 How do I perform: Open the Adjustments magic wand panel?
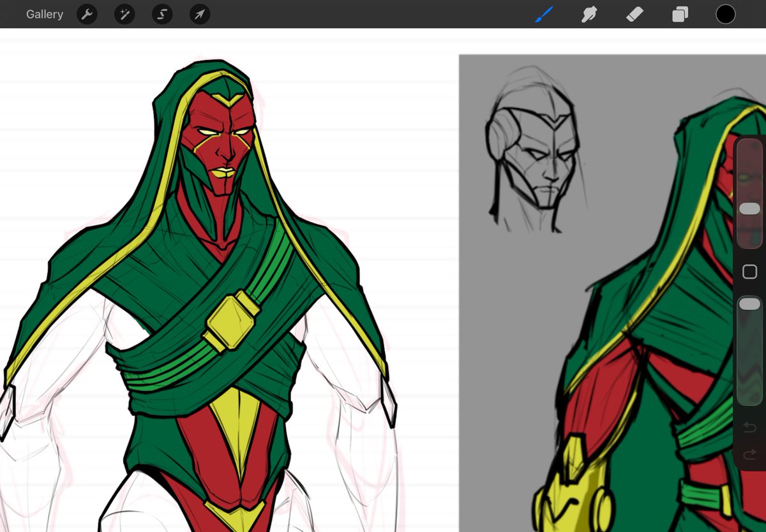[124, 14]
